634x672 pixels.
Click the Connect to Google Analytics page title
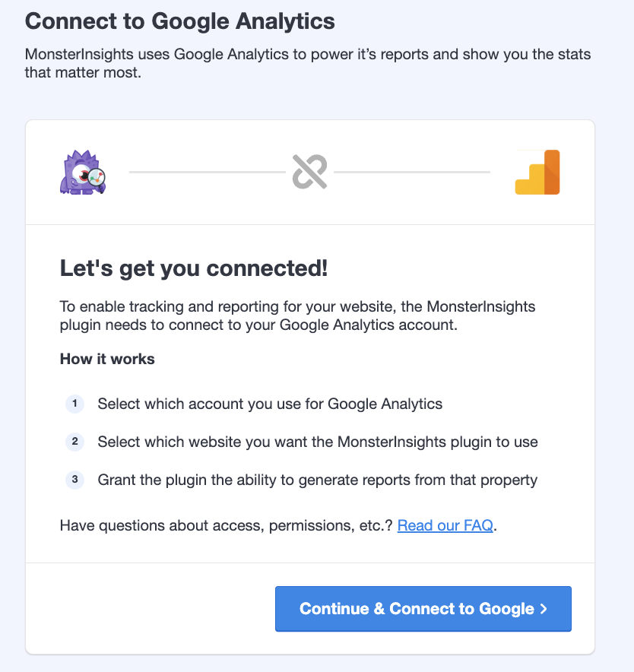(x=179, y=21)
